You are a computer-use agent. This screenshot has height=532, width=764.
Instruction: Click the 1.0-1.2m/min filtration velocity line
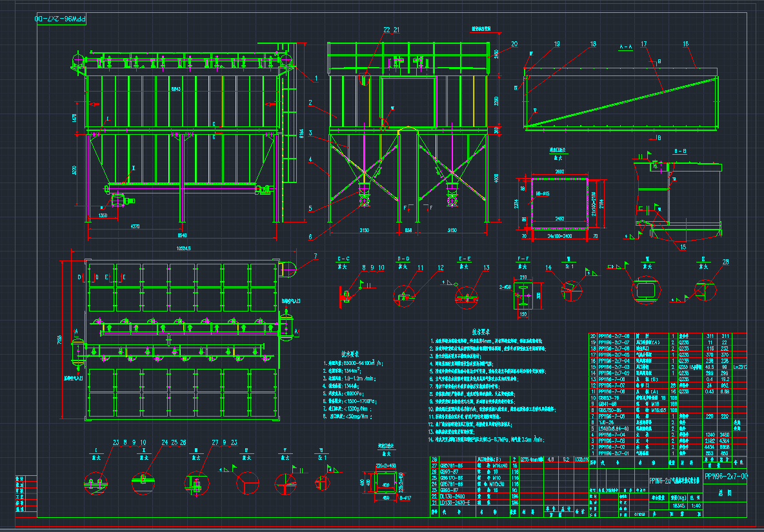pos(349,379)
